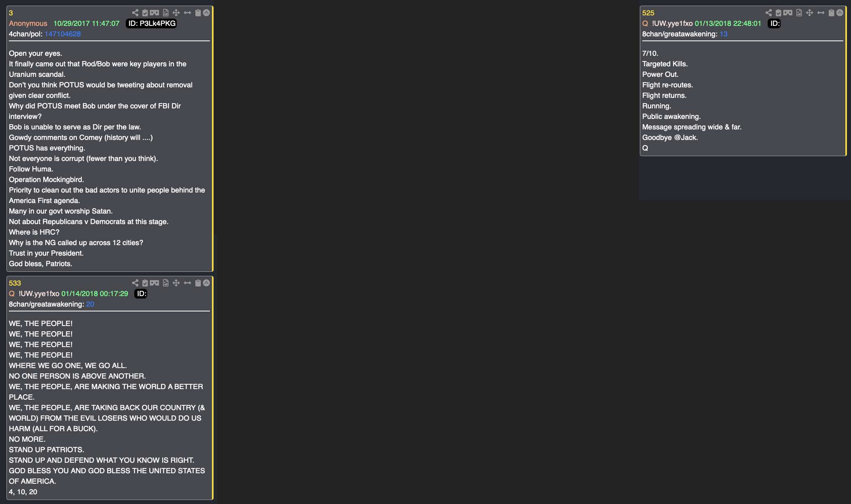The height and width of the screenshot is (504, 851).
Task: Click the VR goggles icon on post 525
Action: click(788, 13)
